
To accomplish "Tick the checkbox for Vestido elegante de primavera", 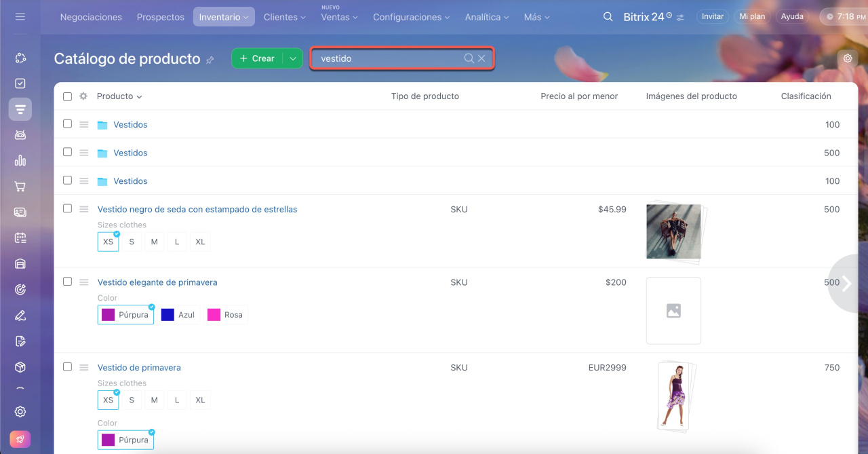I will click(x=67, y=281).
